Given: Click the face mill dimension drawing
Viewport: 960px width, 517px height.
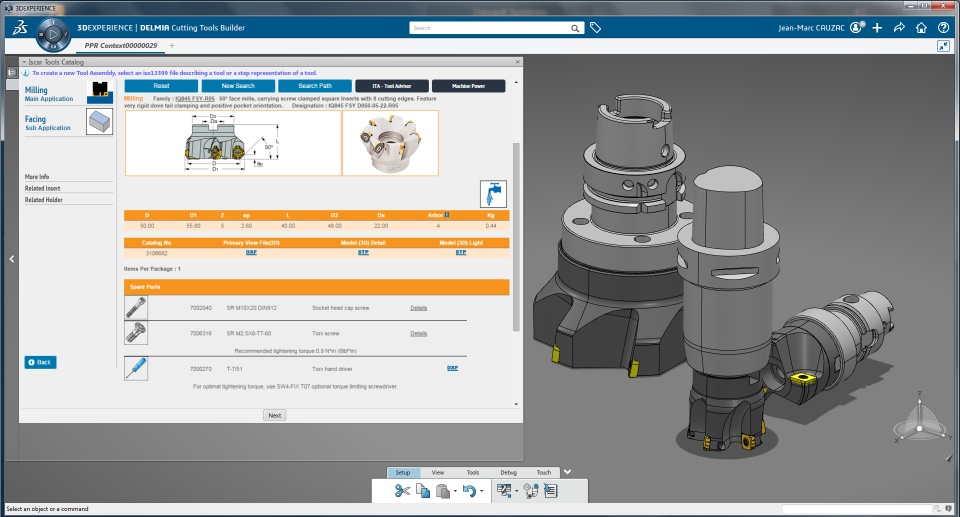Looking at the screenshot, I should click(233, 143).
